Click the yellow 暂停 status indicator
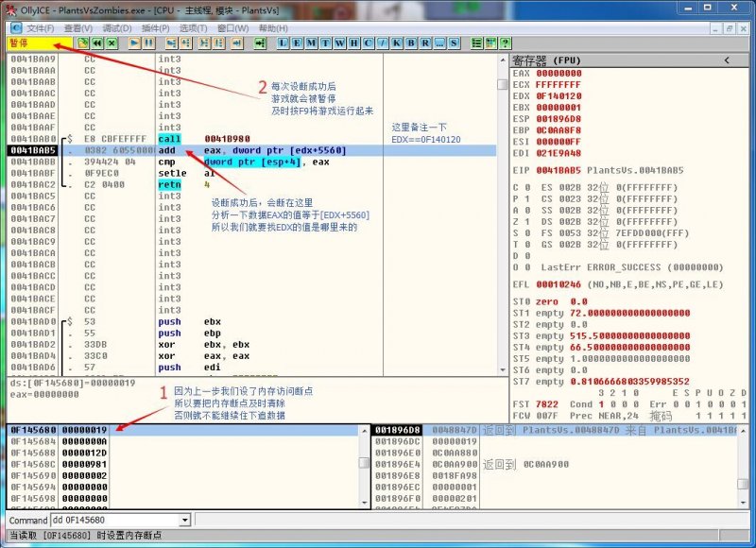The width and height of the screenshot is (756, 548). click(40, 43)
